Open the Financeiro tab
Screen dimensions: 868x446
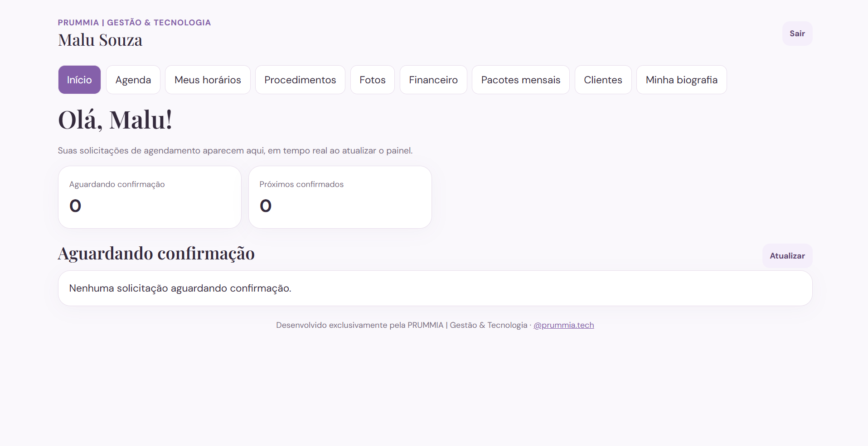pyautogui.click(x=433, y=80)
